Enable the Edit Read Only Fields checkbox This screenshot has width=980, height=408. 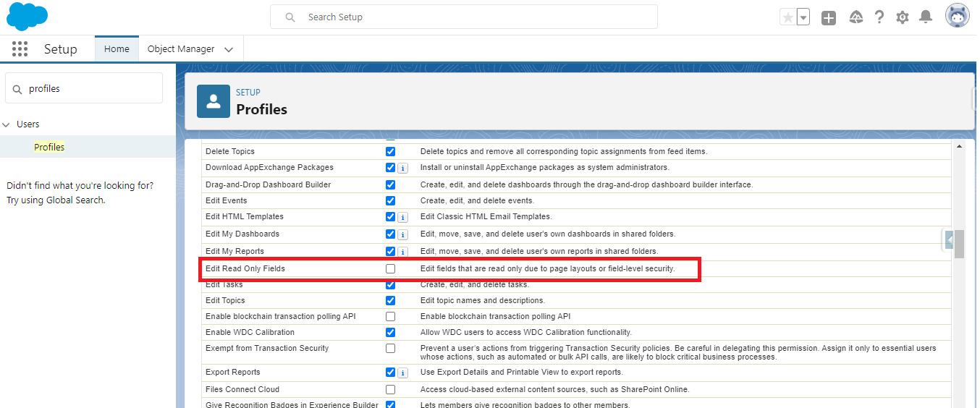pos(391,268)
